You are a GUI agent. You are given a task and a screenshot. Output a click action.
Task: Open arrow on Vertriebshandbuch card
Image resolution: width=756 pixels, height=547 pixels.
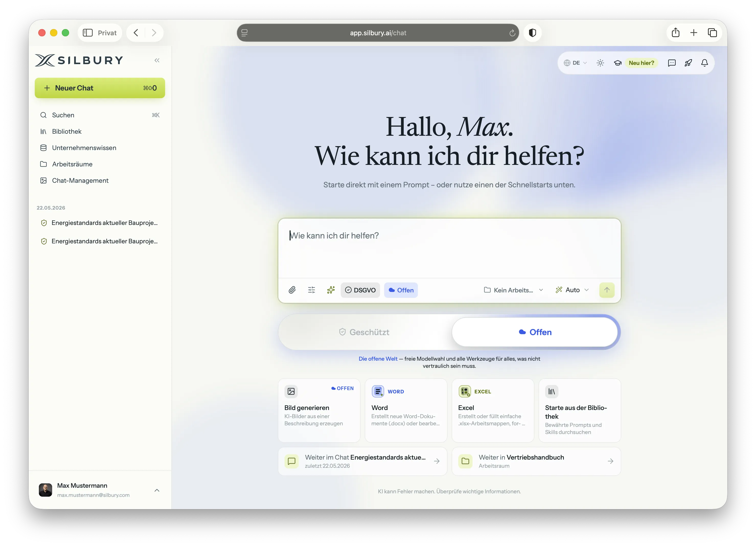pyautogui.click(x=610, y=461)
